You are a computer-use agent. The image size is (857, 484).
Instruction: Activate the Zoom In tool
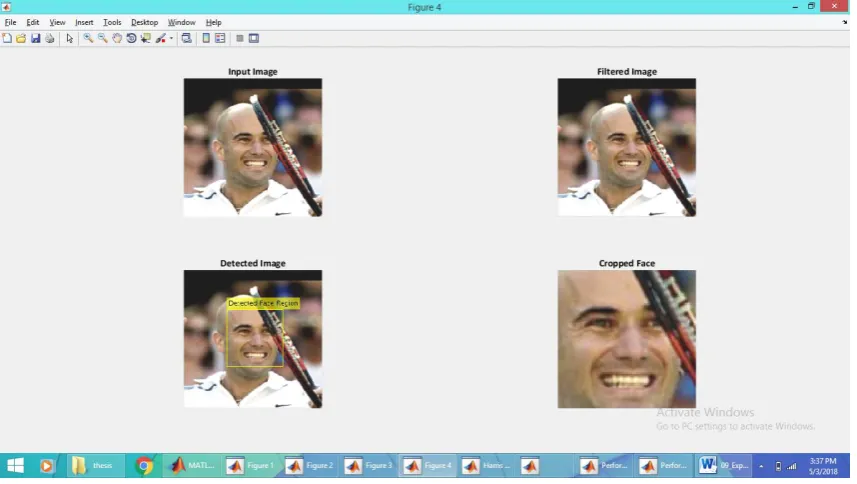click(88, 38)
